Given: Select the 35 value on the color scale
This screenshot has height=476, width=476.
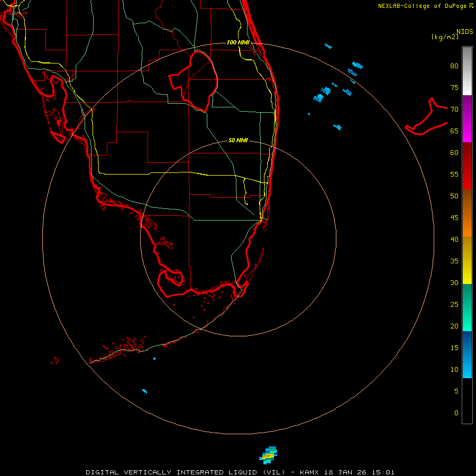Looking at the screenshot, I should (x=454, y=261).
